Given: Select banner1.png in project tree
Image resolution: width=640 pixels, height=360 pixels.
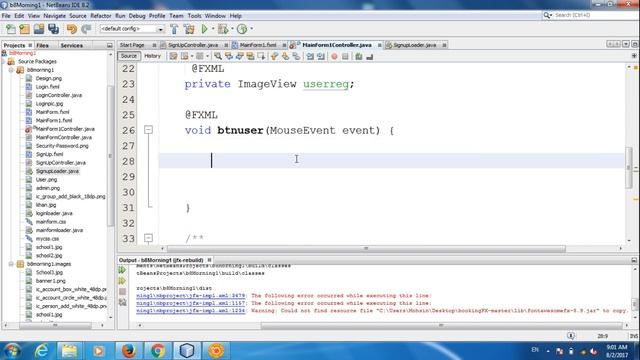Looking at the screenshot, I should click(50, 281).
